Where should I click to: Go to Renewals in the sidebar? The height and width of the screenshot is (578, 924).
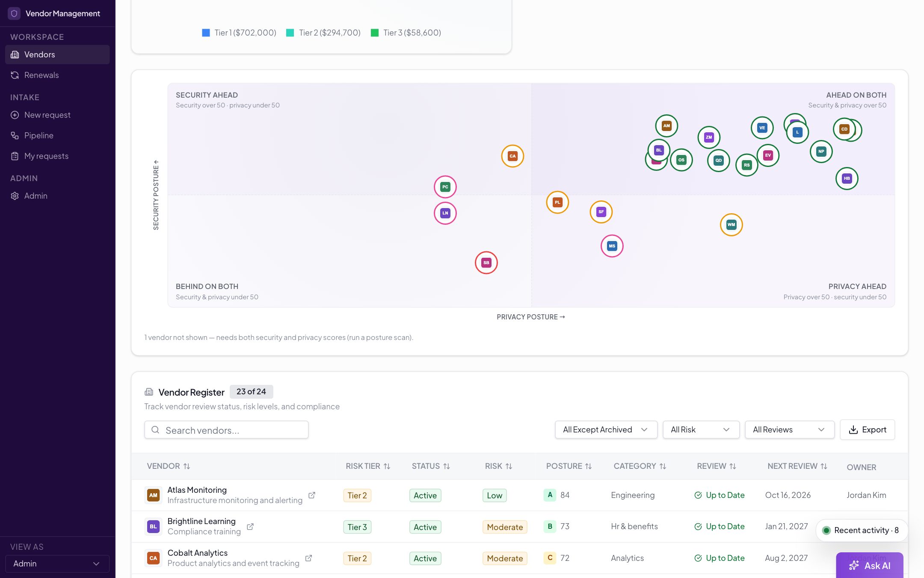57,75
